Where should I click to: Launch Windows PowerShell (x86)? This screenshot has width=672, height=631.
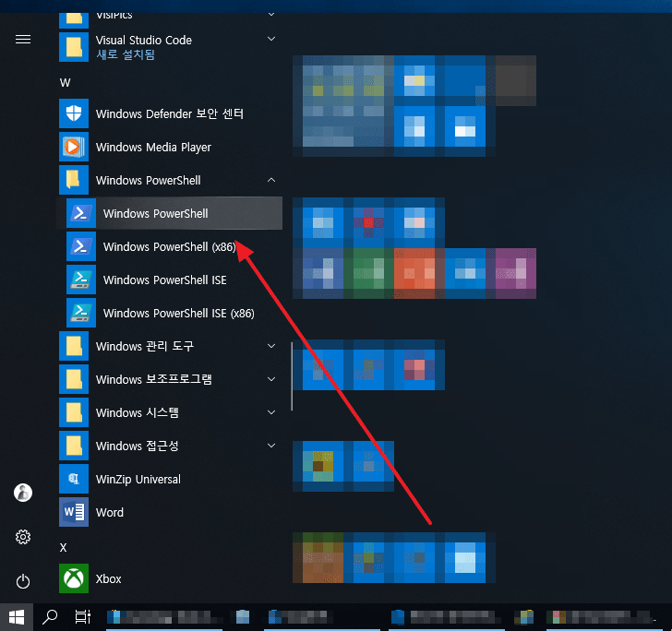[169, 246]
